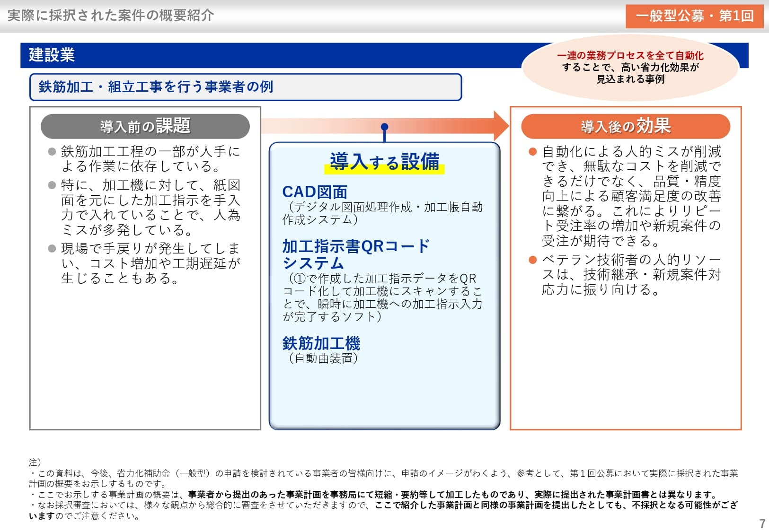Viewport: 769px width, 532px height.
Task: Click gray bullet beside 現場で手戻りが発生
Action: 52,249
